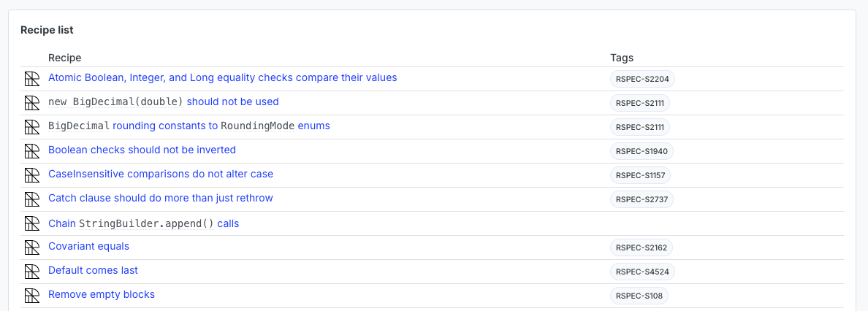This screenshot has width=868, height=311.
Task: Click recipe icon beside Atomic Boolean equality checks
Action: 32,79
